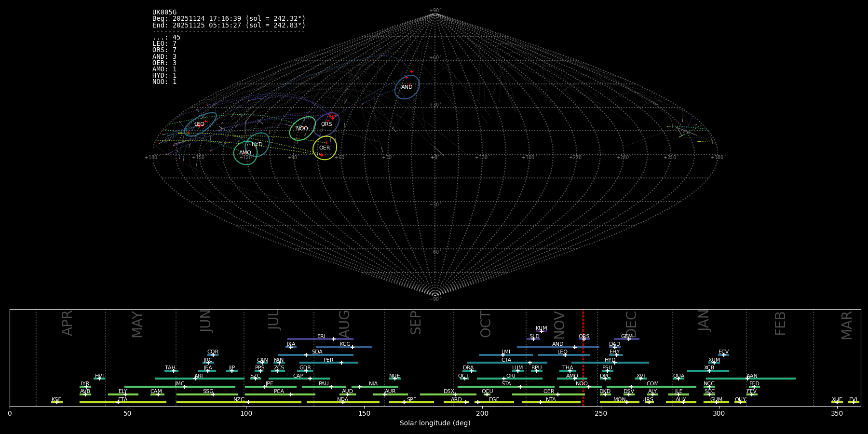Click the 'Solar longitude (deg)' axis label
This screenshot has width=868, height=434.
(435, 423)
